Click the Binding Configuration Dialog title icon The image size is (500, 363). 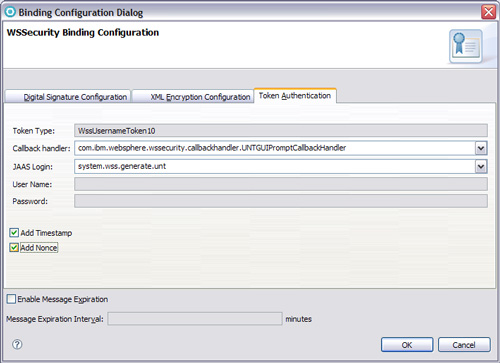pyautogui.click(x=10, y=12)
